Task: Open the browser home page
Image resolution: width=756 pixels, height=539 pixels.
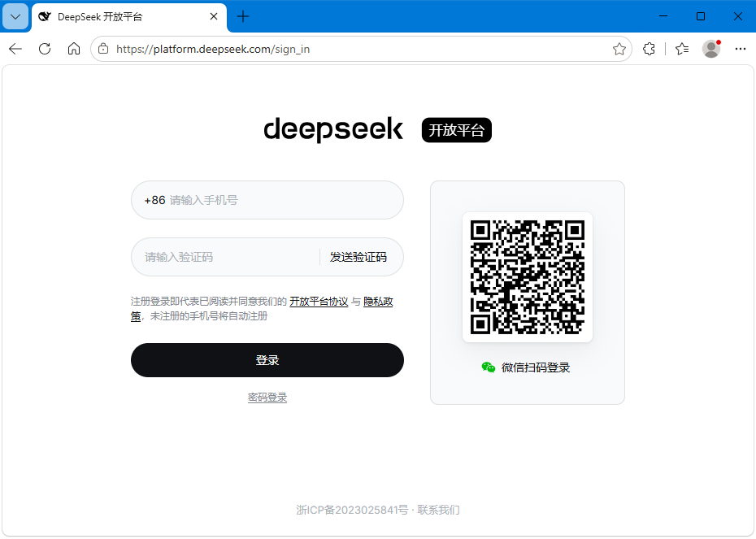Action: tap(74, 49)
